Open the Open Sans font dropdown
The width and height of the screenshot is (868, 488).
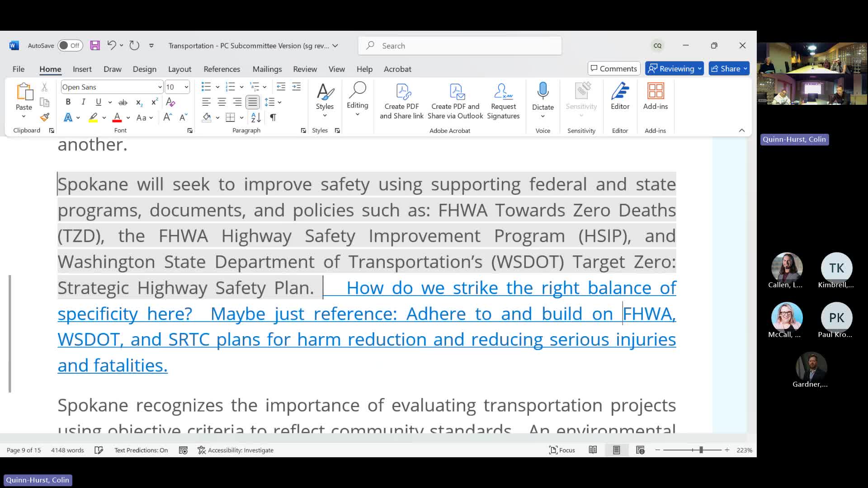[x=111, y=86]
